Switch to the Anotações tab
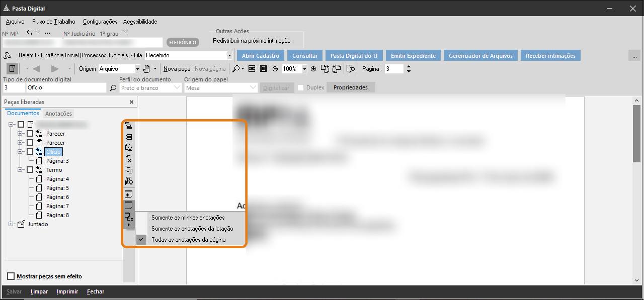The height and width of the screenshot is (300, 644). pos(59,114)
